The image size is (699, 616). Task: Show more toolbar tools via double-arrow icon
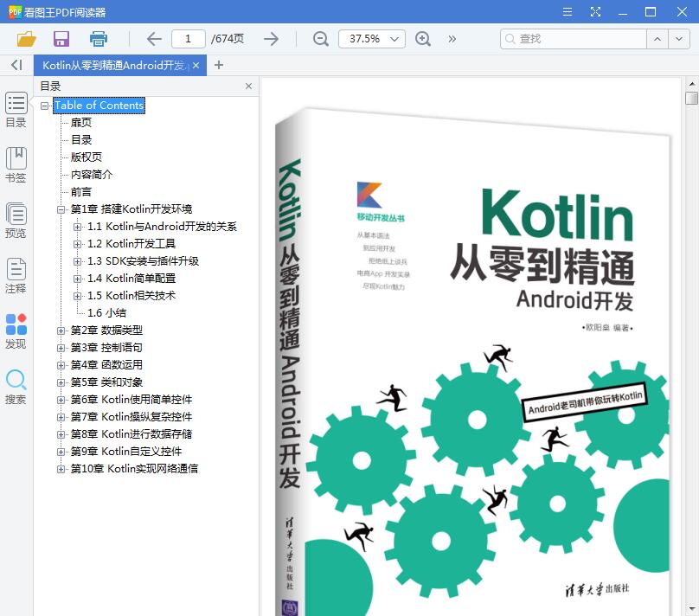451,39
